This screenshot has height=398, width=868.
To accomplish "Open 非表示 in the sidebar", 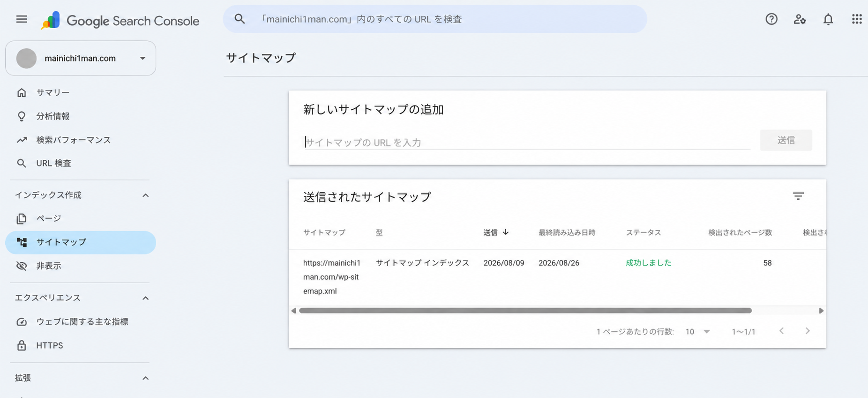I will click(81, 266).
